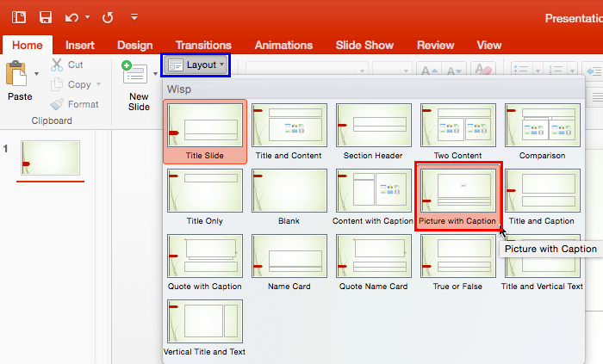This screenshot has width=603, height=364.
Task: Expand the New Slide dropdown arrow
Action: click(155, 74)
